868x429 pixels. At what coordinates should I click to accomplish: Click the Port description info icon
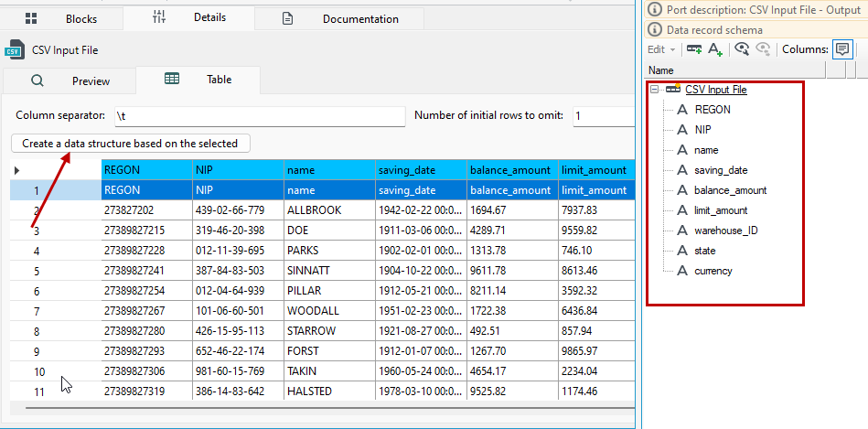tap(656, 10)
